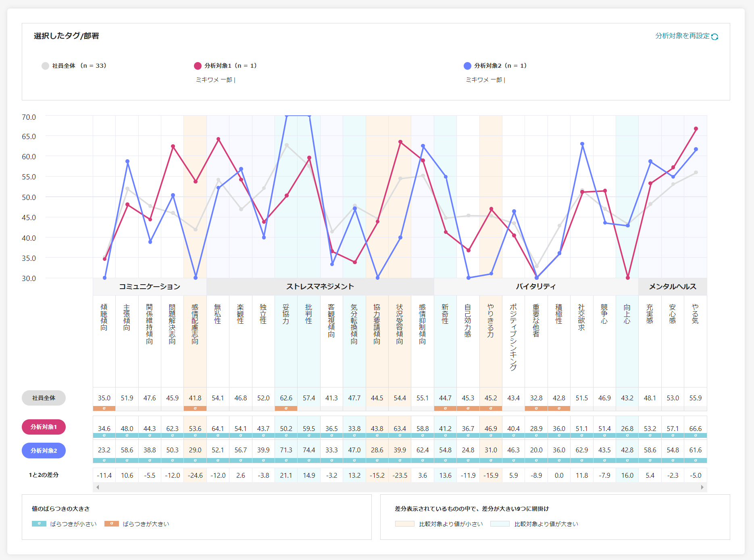This screenshot has width=754, height=560.
Task: Click the 分析対象を再設定 link
Action: click(x=682, y=36)
